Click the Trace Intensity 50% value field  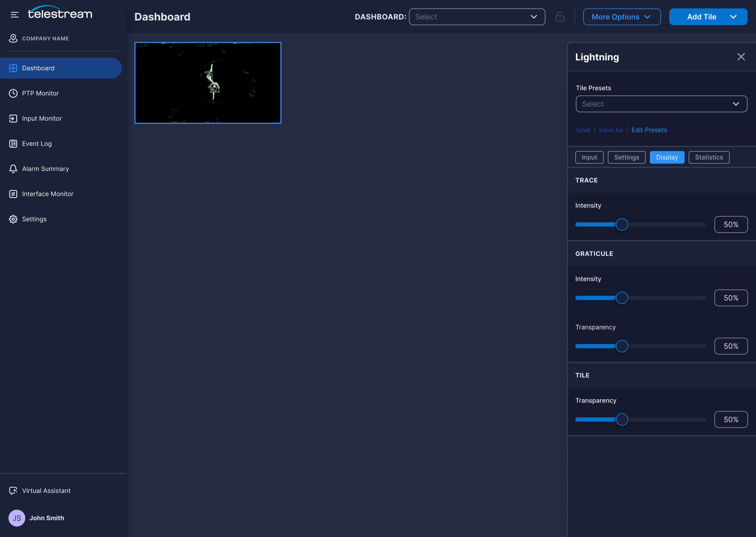[731, 224]
